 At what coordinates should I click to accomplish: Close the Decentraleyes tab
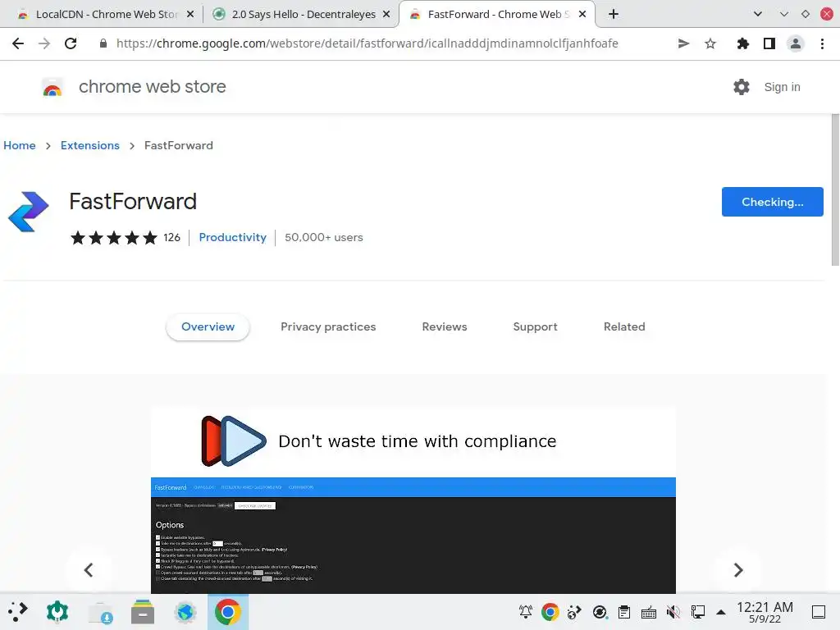coord(386,15)
